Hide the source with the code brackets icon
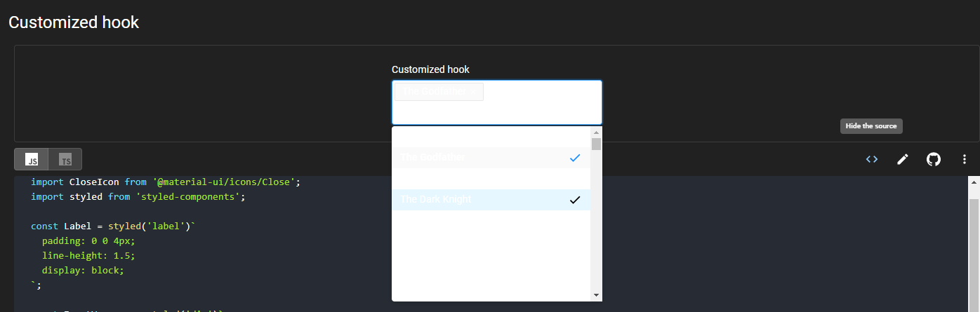The image size is (980, 312). 872,159
